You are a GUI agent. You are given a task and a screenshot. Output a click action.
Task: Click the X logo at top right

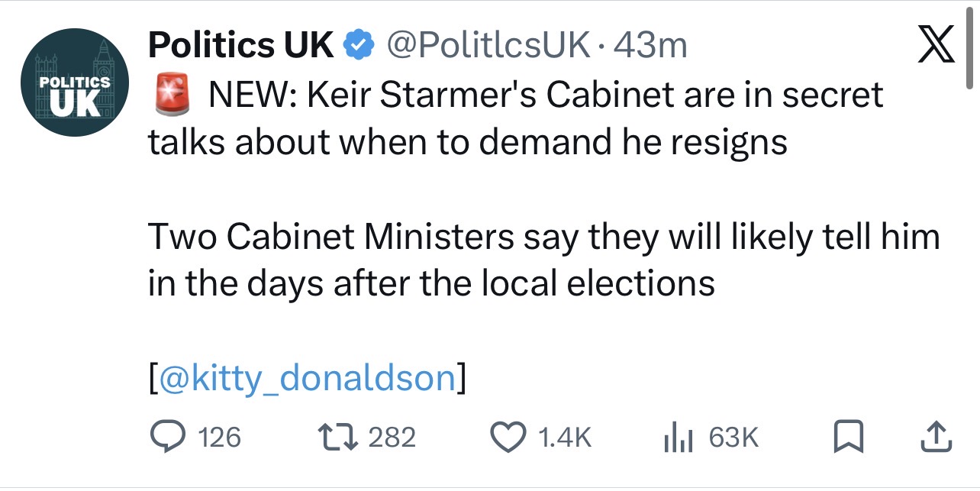tap(935, 47)
